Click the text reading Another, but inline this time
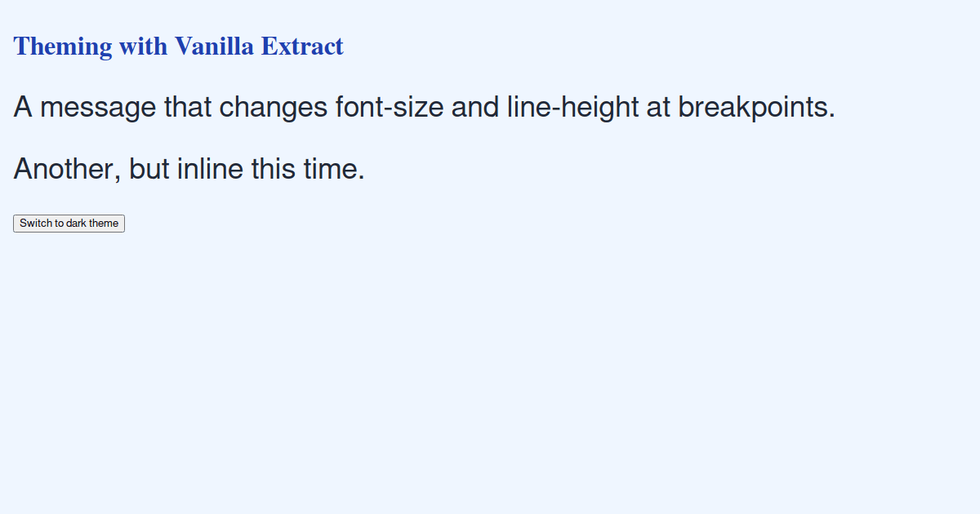 click(x=188, y=169)
